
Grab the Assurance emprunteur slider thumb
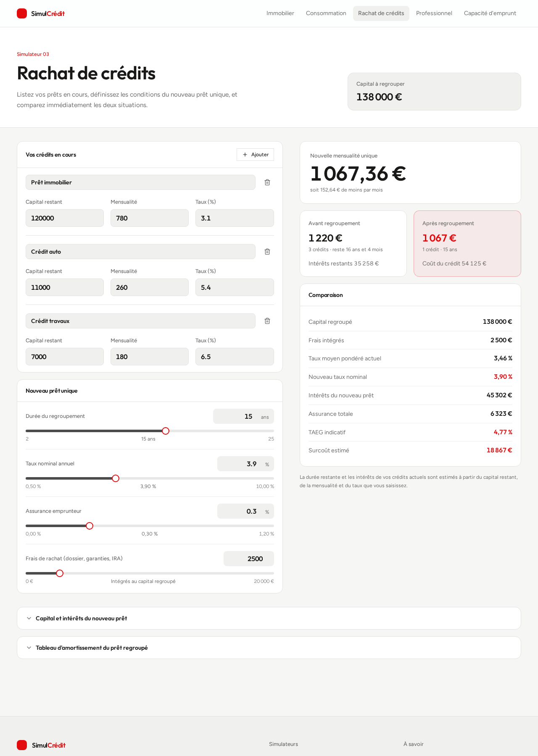(90, 526)
